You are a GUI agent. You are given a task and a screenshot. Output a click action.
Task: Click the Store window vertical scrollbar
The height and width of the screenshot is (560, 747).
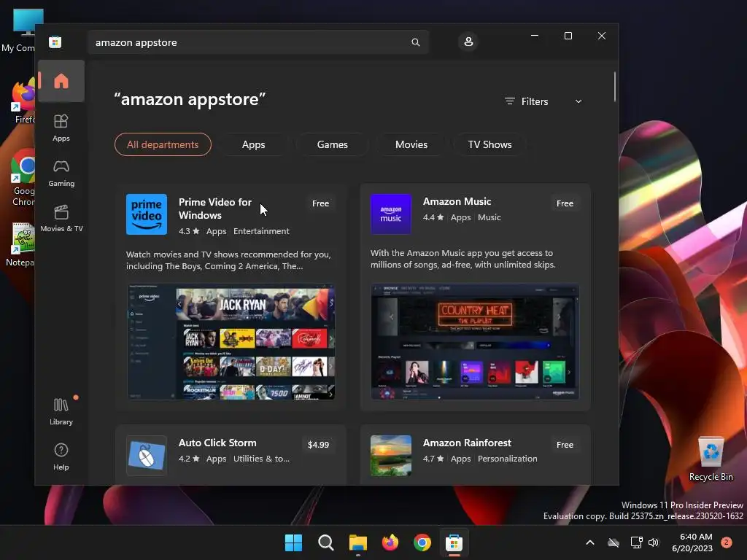(x=614, y=87)
